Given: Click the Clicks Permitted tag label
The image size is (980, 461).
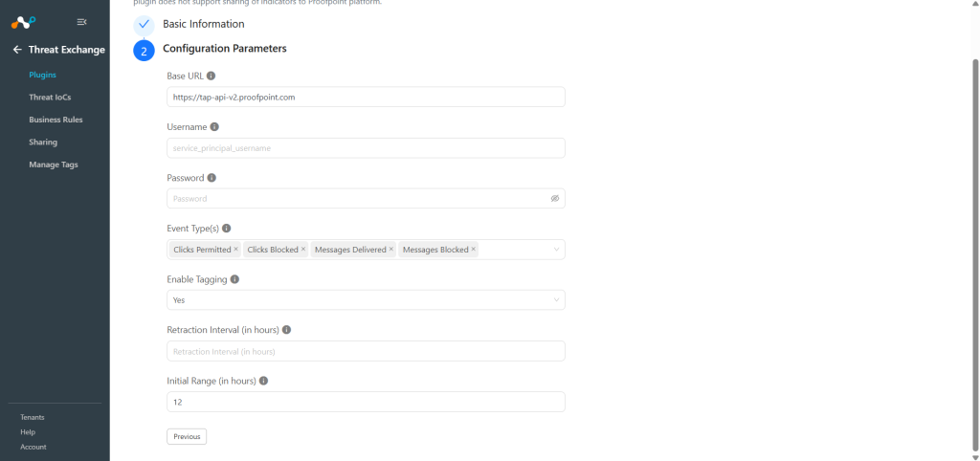Looking at the screenshot, I should point(202,250).
